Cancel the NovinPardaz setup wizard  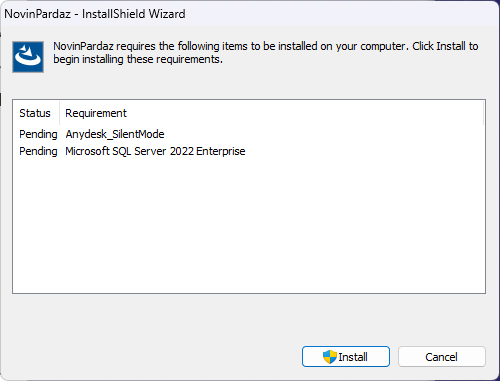point(442,357)
